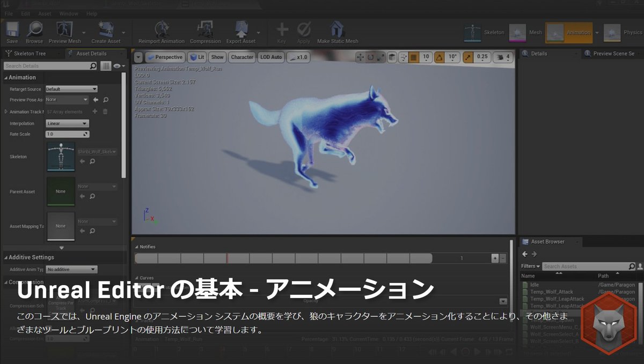Open the Window menu
Screen dimensions: 644x364
coord(69,13)
